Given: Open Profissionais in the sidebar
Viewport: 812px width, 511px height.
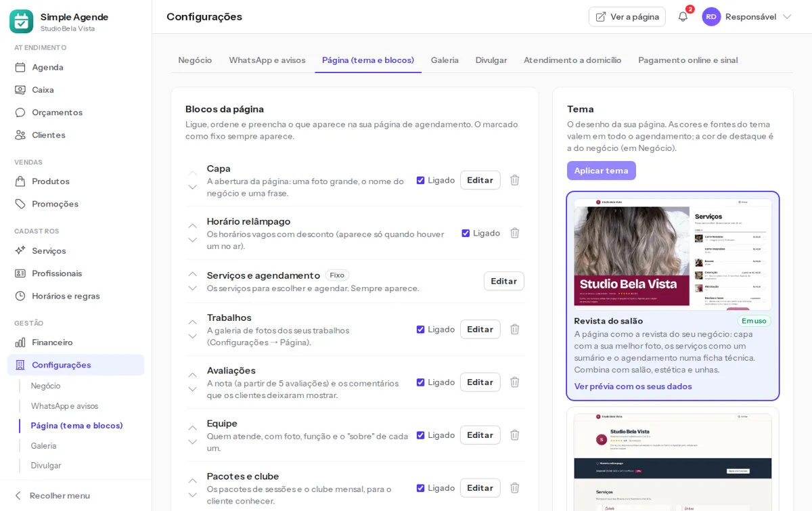Looking at the screenshot, I should coord(76,273).
